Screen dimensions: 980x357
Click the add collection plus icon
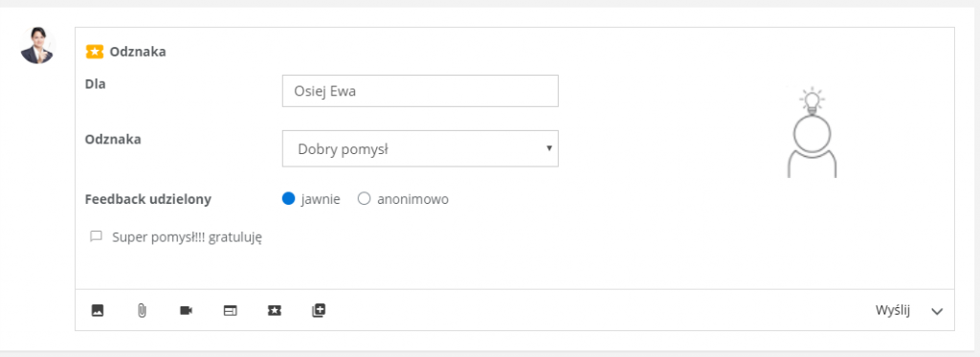pos(319,310)
